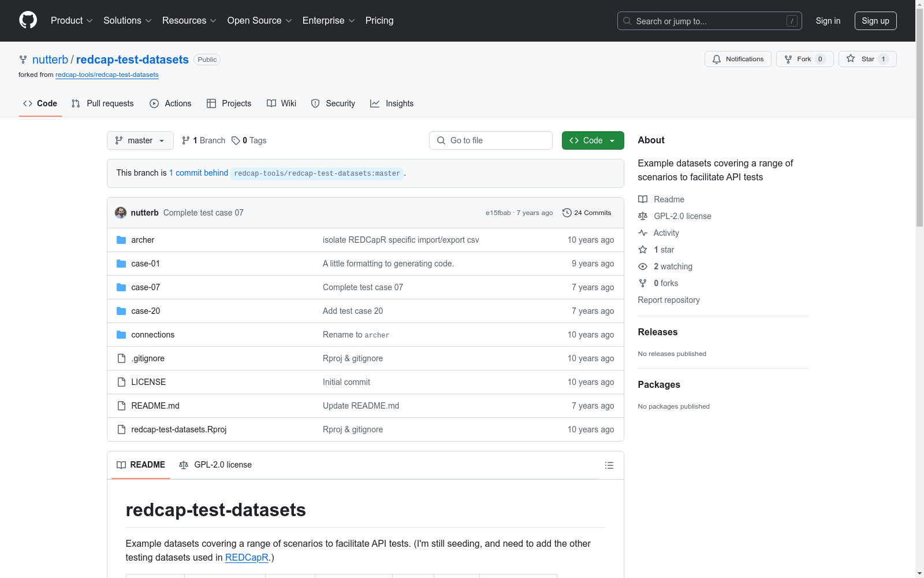This screenshot has width=924, height=578.
Task: Fork this repository
Action: click(804, 59)
